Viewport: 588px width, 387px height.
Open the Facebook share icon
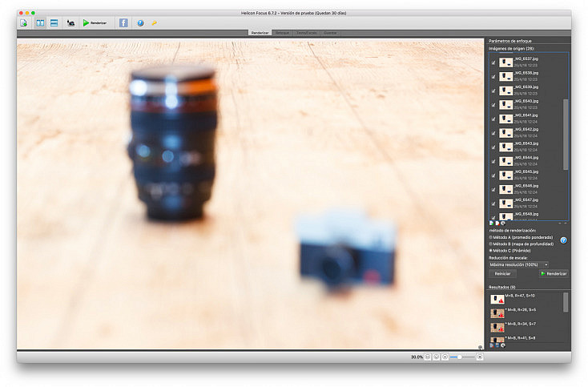click(123, 23)
